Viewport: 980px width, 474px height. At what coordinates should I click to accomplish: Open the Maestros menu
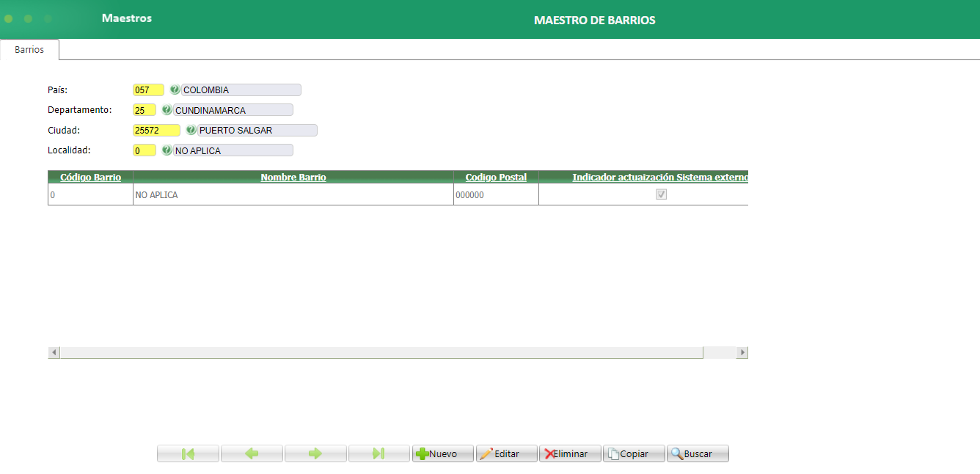coord(127,18)
